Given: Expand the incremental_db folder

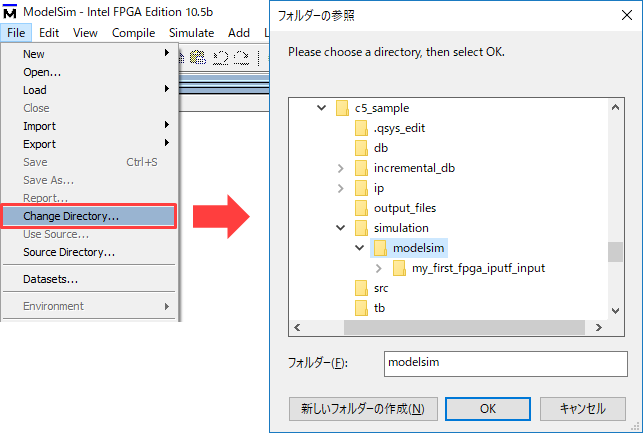Looking at the screenshot, I should (x=340, y=168).
